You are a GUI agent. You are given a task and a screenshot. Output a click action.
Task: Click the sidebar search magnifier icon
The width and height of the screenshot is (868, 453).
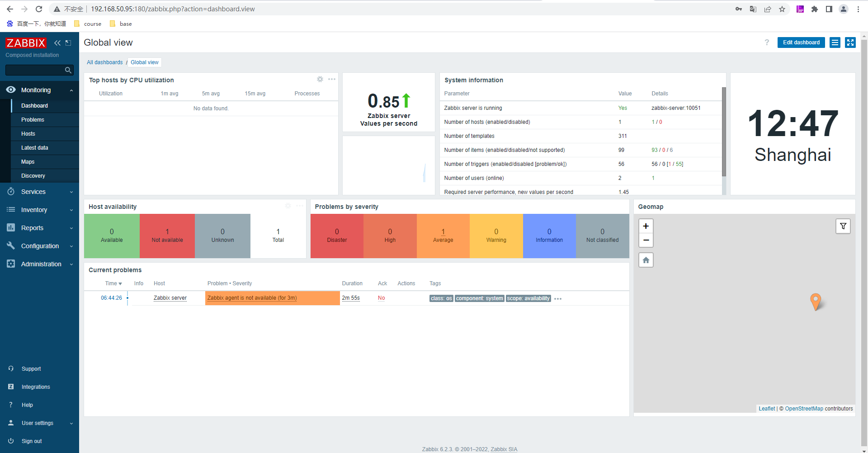pyautogui.click(x=68, y=70)
